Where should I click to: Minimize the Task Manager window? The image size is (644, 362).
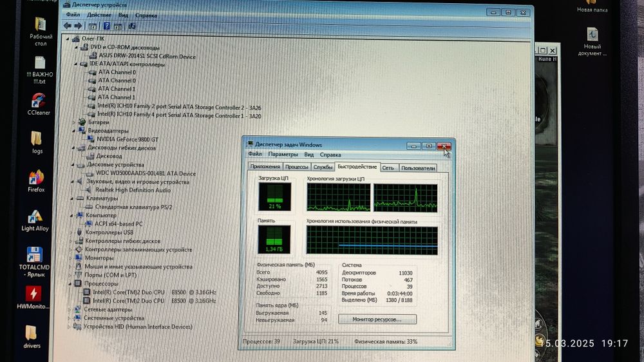point(413,146)
